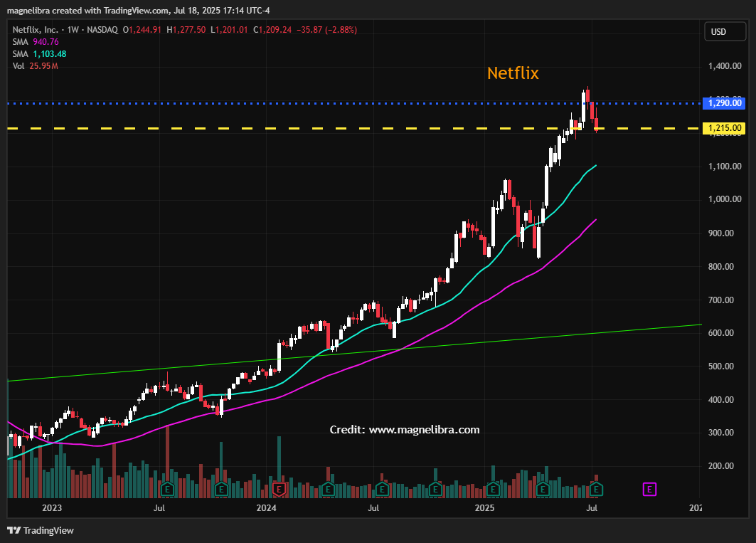Click the purple upcoming earnings E marker
The image size is (756, 543).
649,490
